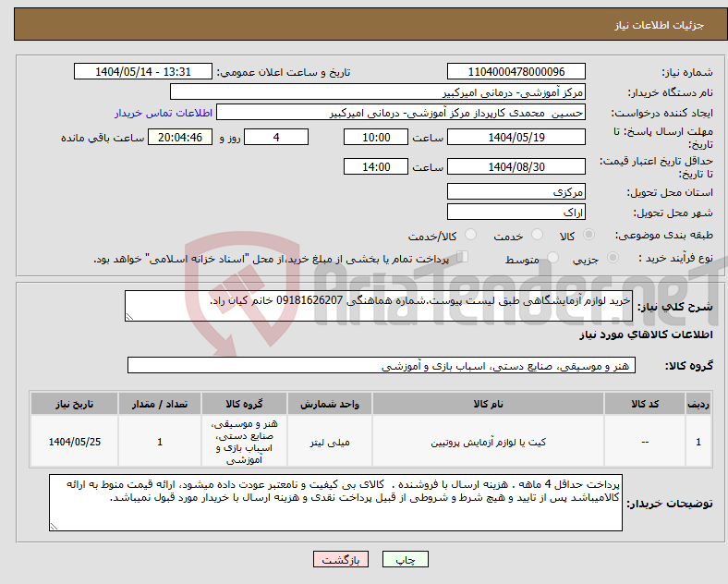Click the announcement date field 1404/05/14 - 13:31
The height and width of the screenshot is (584, 728).
click(143, 71)
